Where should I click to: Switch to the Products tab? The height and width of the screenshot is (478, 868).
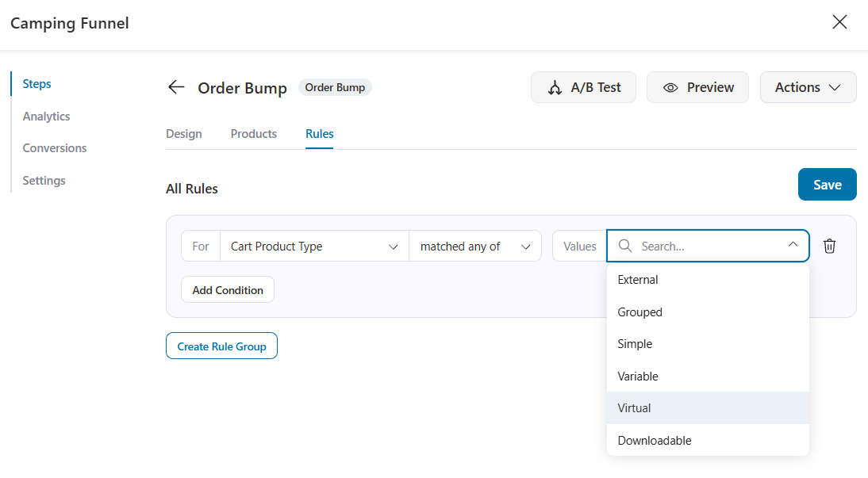point(254,134)
